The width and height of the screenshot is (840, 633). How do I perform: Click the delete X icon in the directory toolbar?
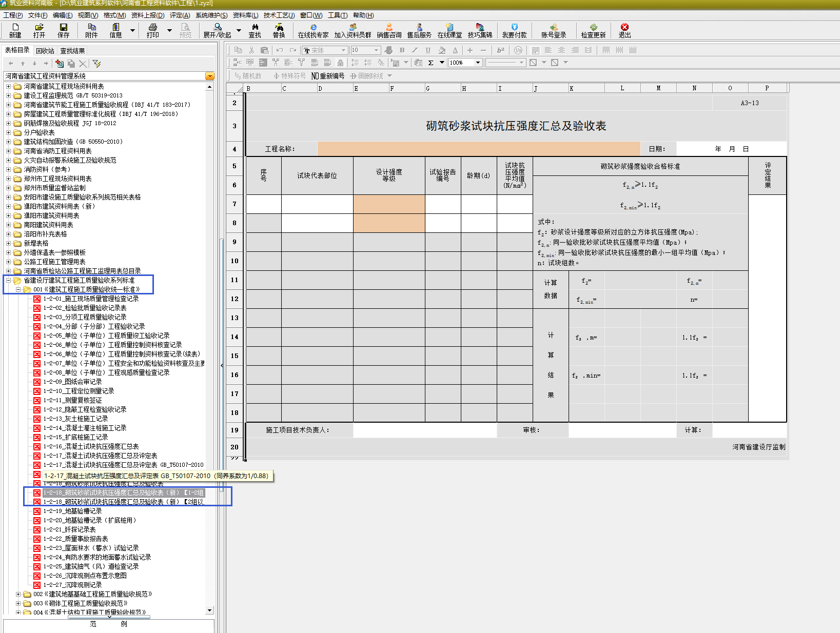click(83, 63)
